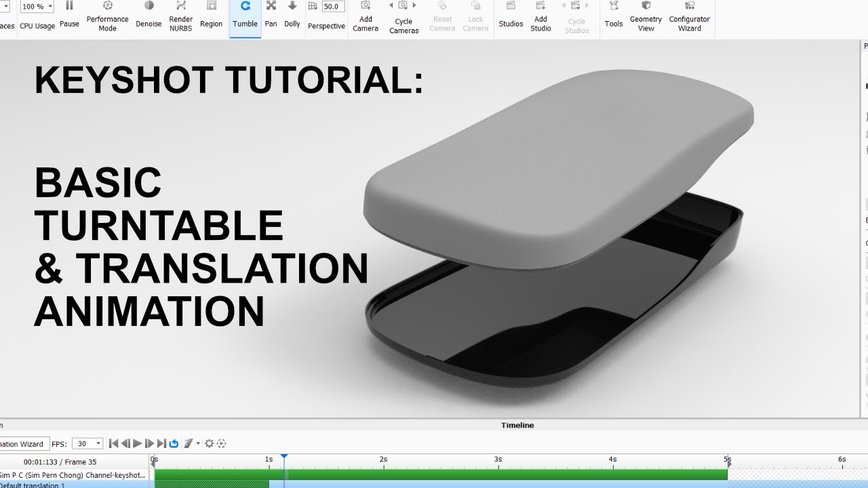Jump to the last frame
Screen dimensions: 868x488
coord(161,443)
